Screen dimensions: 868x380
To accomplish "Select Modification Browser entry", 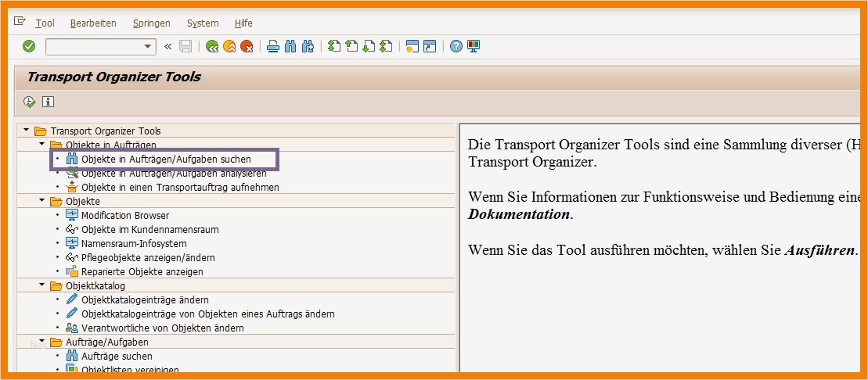I will (125, 216).
